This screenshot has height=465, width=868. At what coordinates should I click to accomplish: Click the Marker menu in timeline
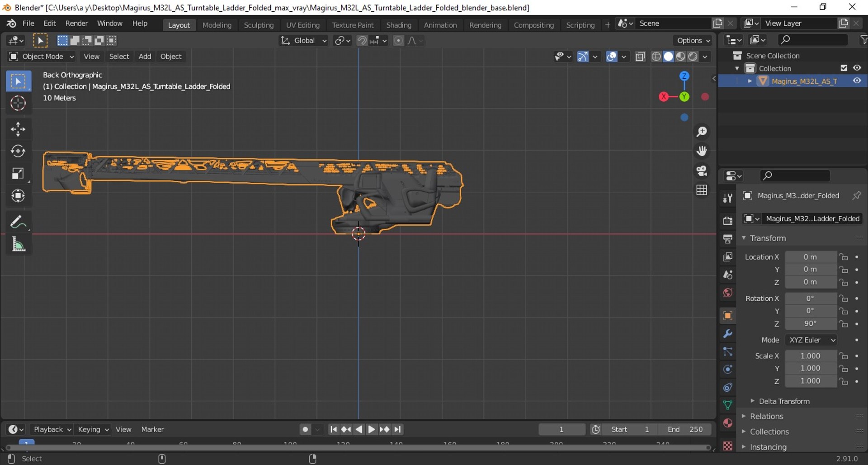click(152, 429)
